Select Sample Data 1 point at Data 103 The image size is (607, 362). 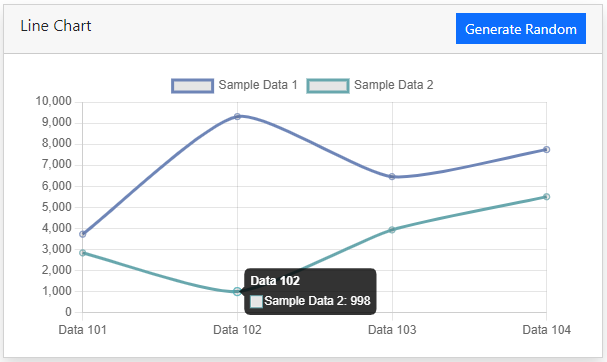click(x=392, y=177)
